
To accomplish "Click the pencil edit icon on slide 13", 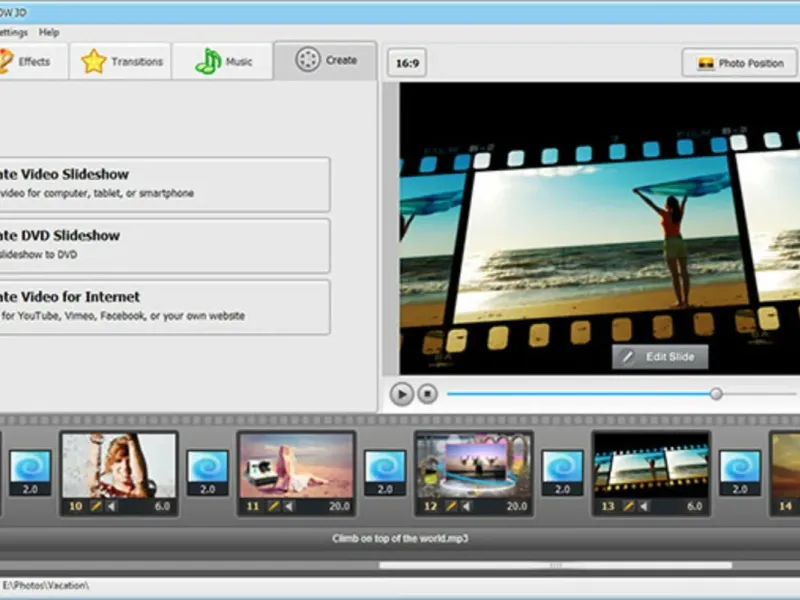I will click(628, 506).
